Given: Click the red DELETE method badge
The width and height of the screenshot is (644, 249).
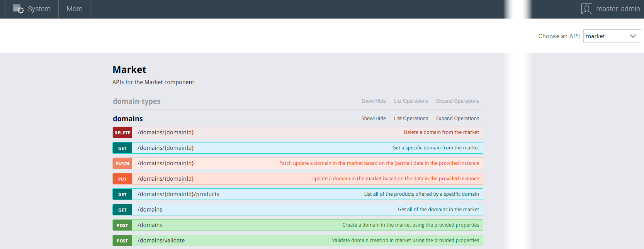Looking at the screenshot, I should [122, 133].
